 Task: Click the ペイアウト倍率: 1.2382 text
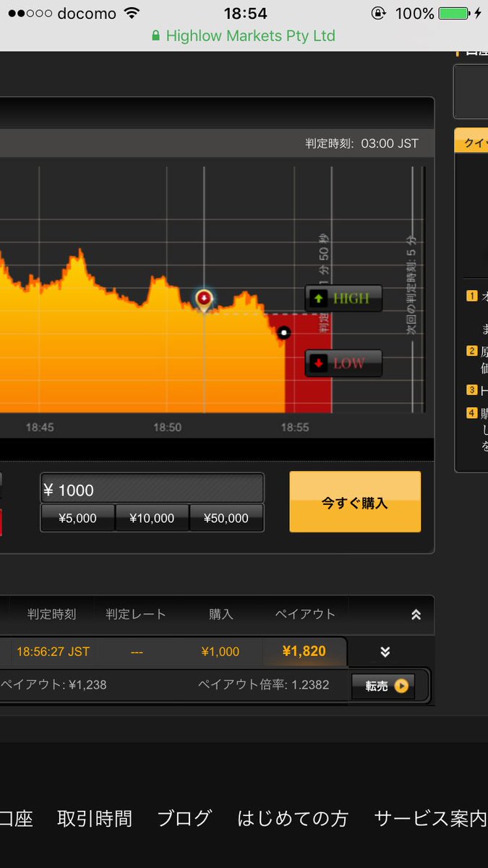coord(263,685)
